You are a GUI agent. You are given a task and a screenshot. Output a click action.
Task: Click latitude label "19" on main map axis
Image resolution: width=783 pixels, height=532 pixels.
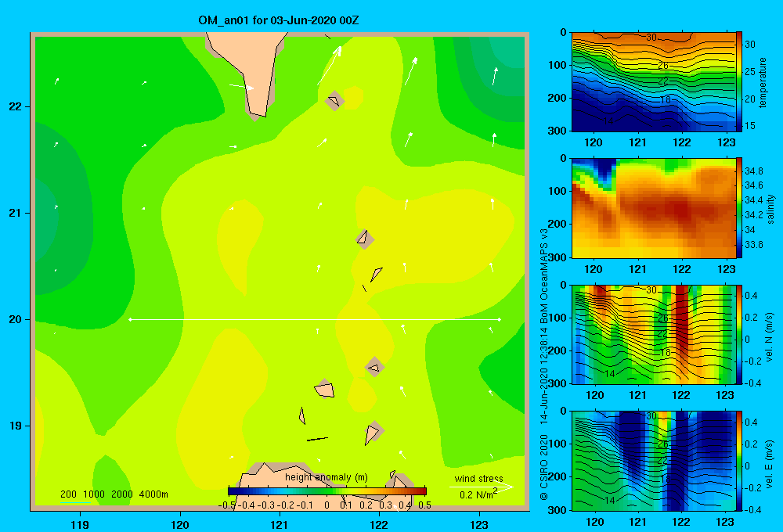pyautogui.click(x=16, y=426)
